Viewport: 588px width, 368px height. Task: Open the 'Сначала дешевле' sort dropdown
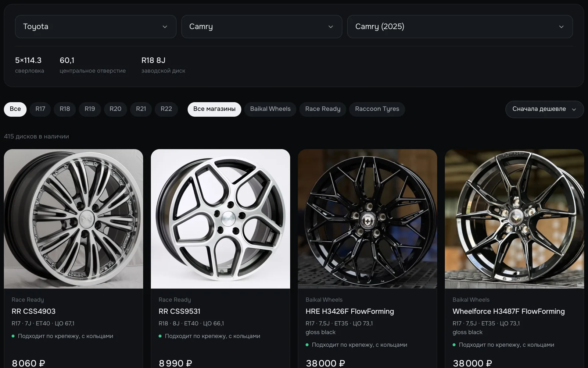544,109
